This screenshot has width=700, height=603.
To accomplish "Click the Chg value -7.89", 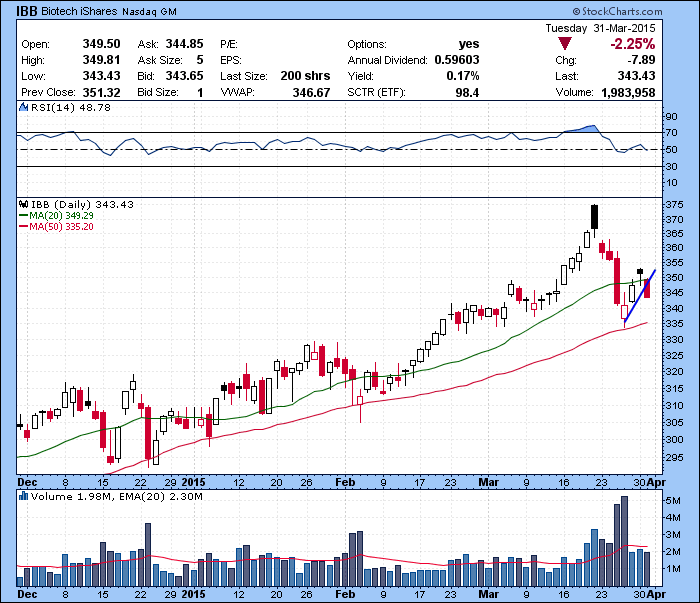I will [641, 60].
